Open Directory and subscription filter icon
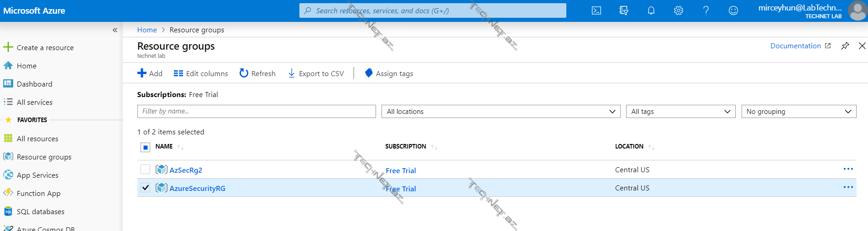This screenshot has height=231, width=868. pyautogui.click(x=624, y=10)
